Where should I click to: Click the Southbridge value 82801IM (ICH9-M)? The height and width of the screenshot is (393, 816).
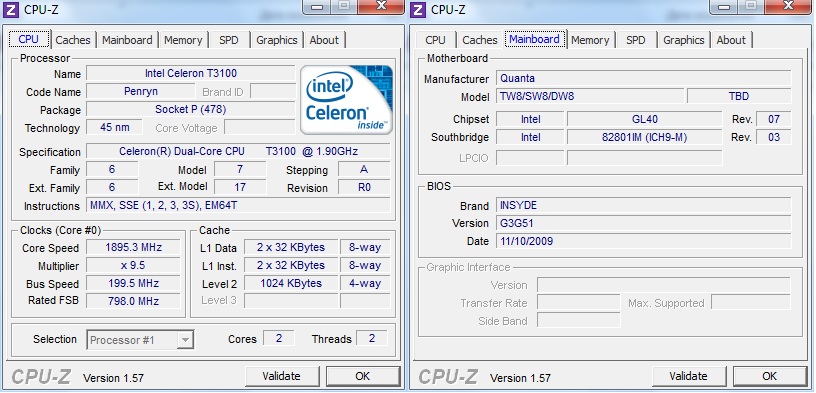point(644,137)
